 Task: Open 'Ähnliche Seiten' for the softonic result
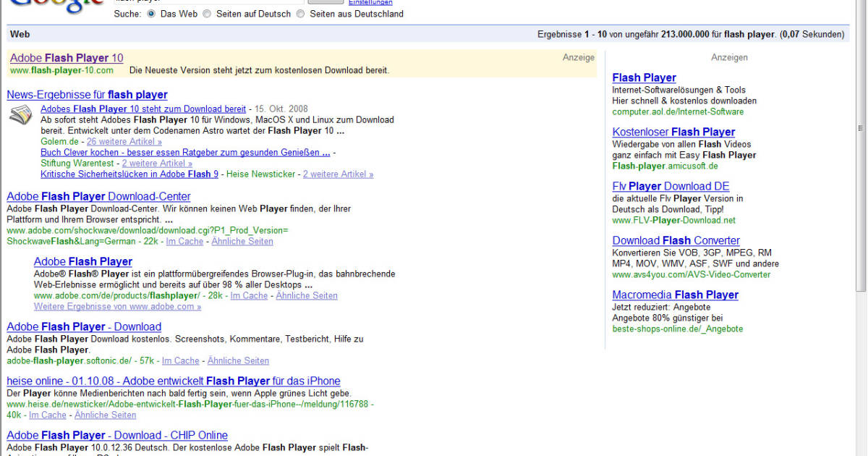pos(238,360)
